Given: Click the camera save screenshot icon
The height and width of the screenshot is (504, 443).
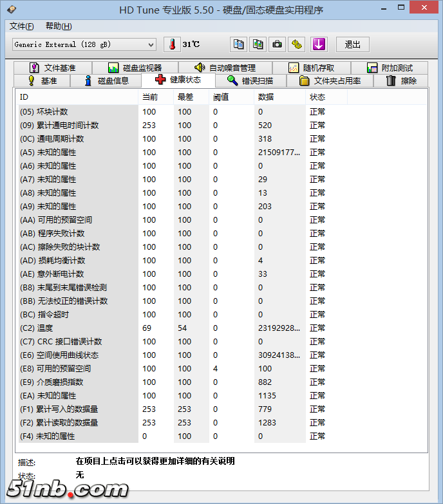Looking at the screenshot, I should point(277,44).
